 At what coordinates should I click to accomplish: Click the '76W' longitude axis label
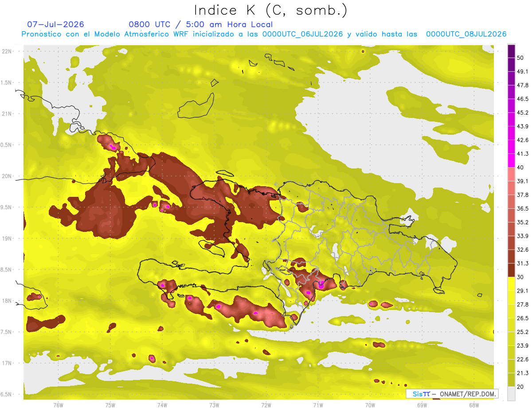[58, 405]
